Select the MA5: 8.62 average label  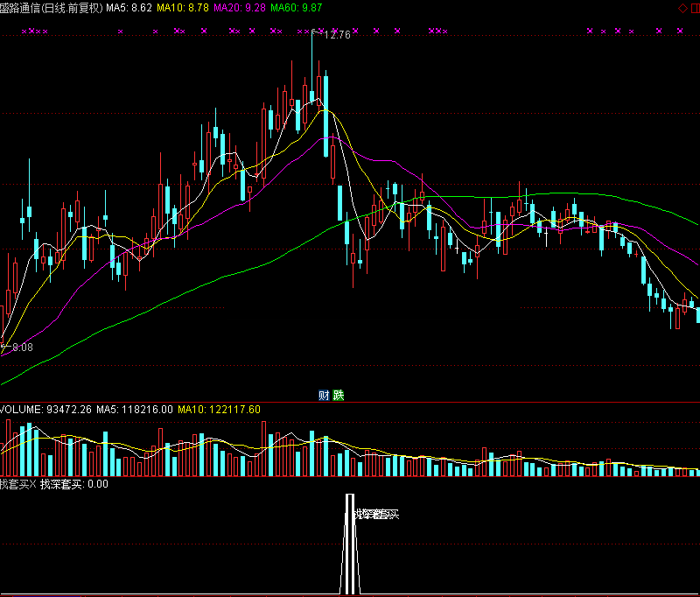click(x=129, y=8)
